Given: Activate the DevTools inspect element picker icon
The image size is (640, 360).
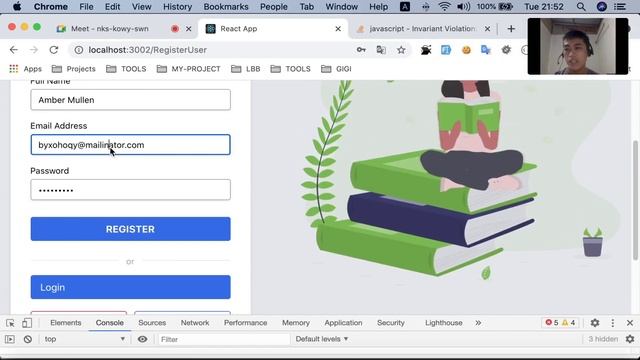Looking at the screenshot, I should [x=10, y=323].
